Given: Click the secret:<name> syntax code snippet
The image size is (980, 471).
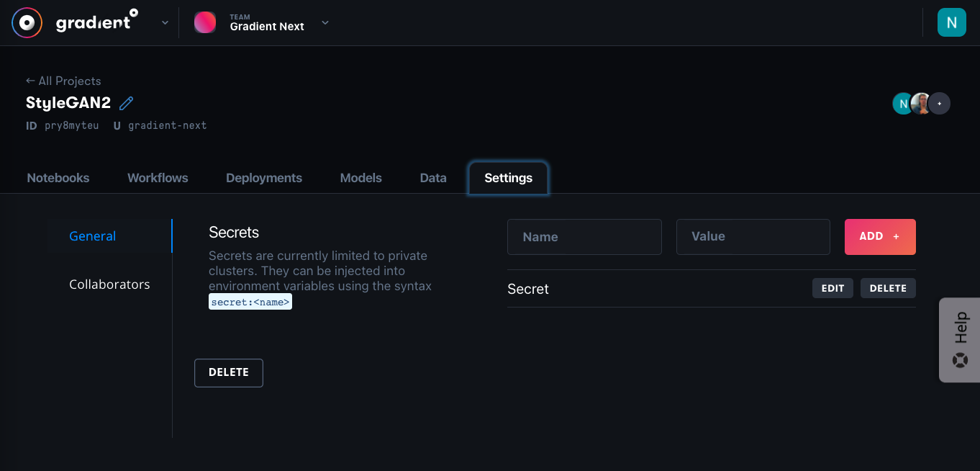Looking at the screenshot, I should pyautogui.click(x=250, y=302).
